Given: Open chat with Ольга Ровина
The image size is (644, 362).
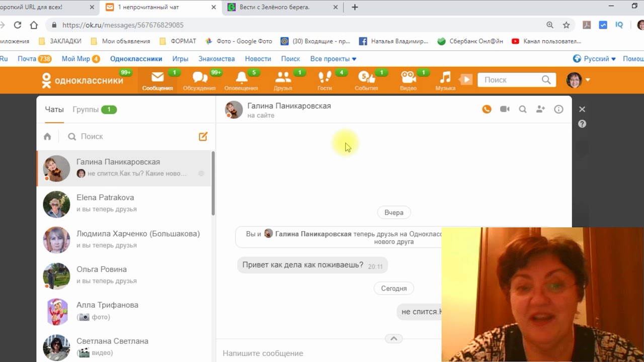Looking at the screenshot, I should (x=124, y=276).
